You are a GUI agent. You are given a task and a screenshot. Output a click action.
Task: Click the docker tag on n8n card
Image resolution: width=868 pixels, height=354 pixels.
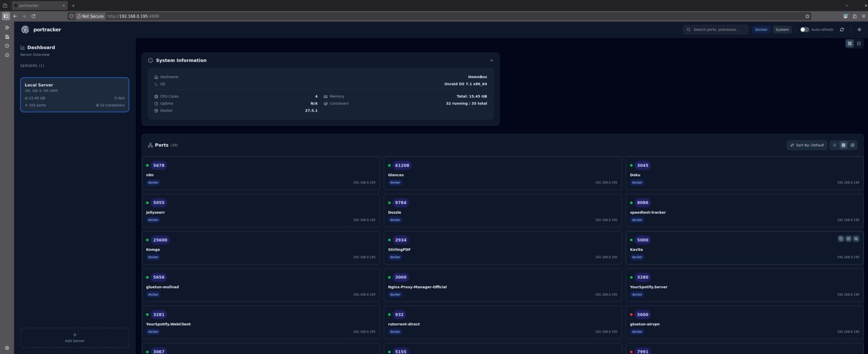tap(153, 183)
